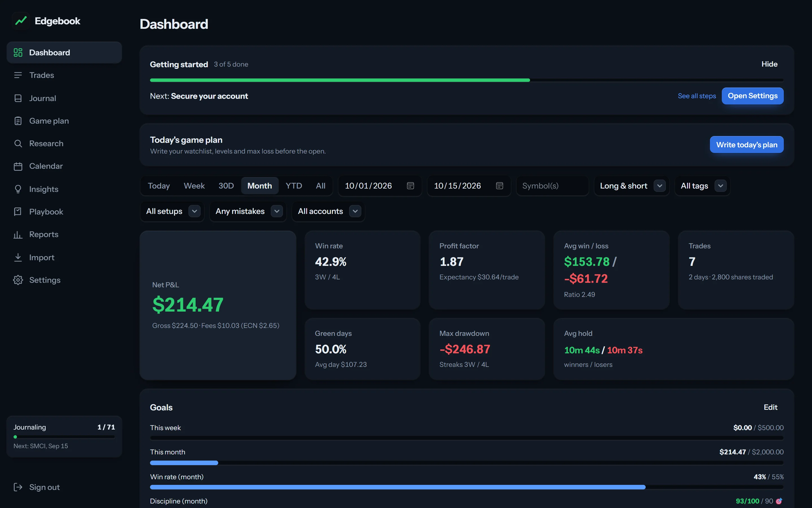Viewport: 812px width, 508px height.
Task: Click the Getting started progress bar
Action: click(467, 80)
